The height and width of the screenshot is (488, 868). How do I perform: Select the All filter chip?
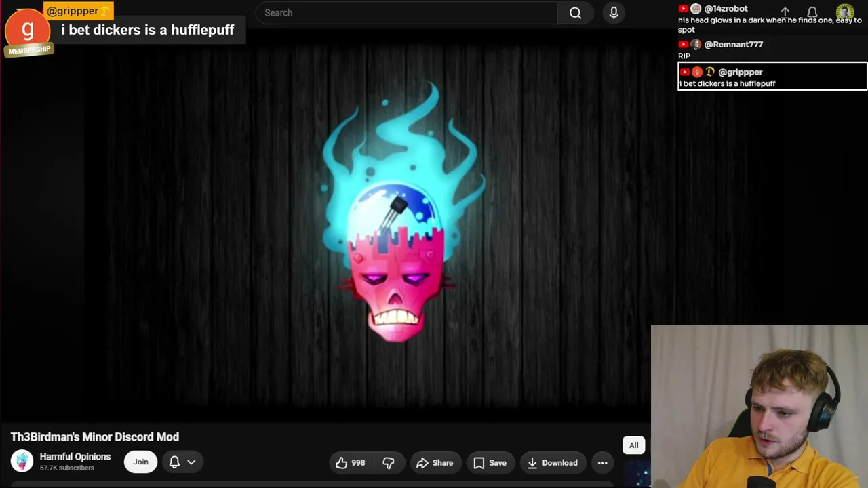coord(633,445)
